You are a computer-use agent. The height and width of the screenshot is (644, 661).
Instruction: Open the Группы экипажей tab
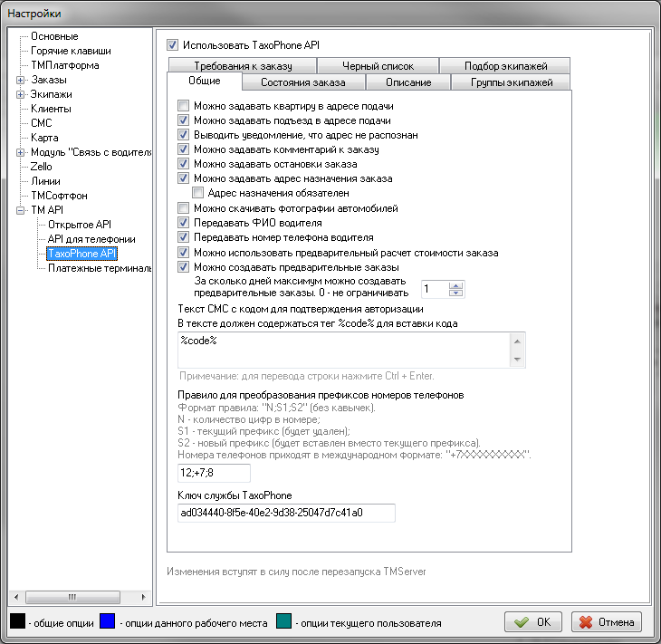[513, 82]
